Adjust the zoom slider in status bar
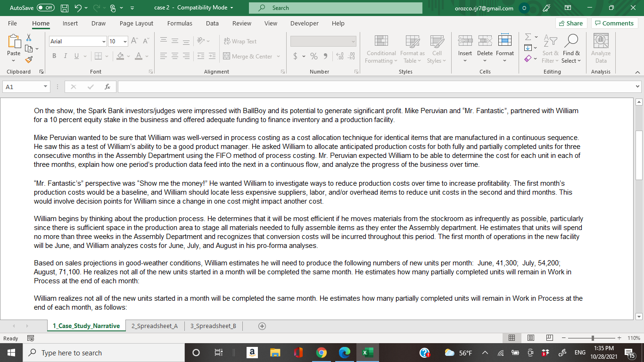The image size is (644, 362). pos(593,338)
